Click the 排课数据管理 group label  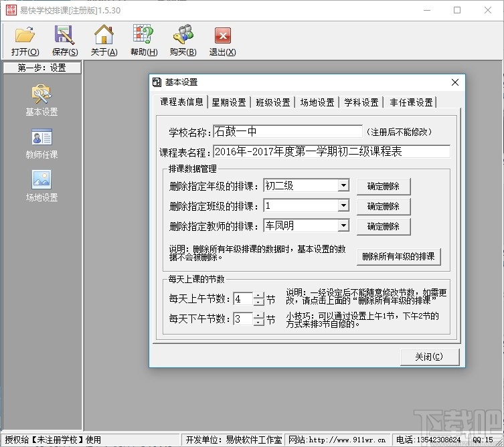tap(193, 169)
